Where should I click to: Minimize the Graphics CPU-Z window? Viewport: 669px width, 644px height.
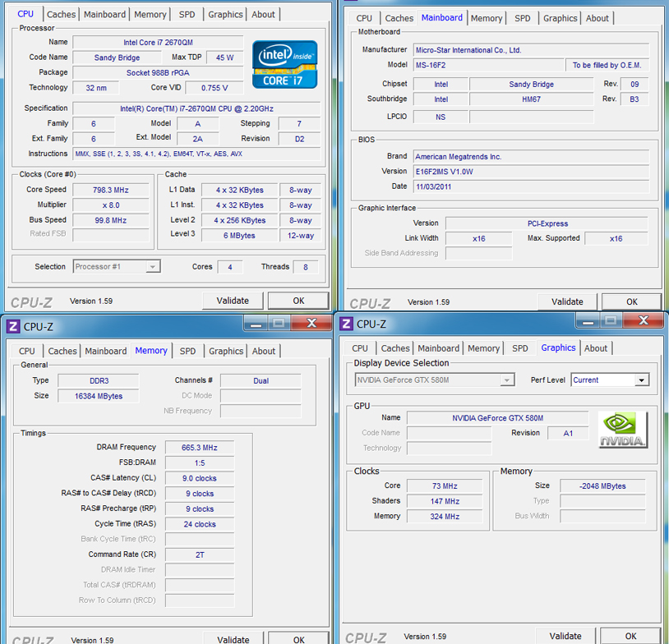pos(588,320)
